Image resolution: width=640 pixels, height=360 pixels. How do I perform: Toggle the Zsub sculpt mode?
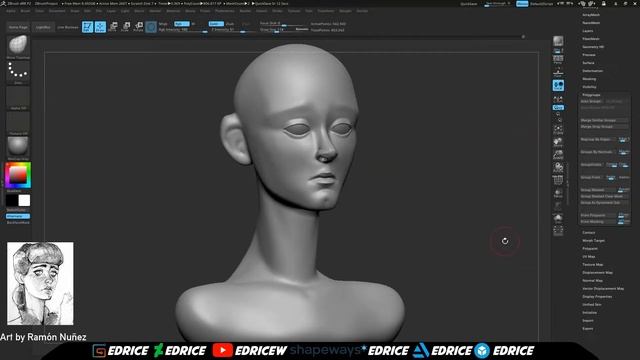click(x=230, y=24)
